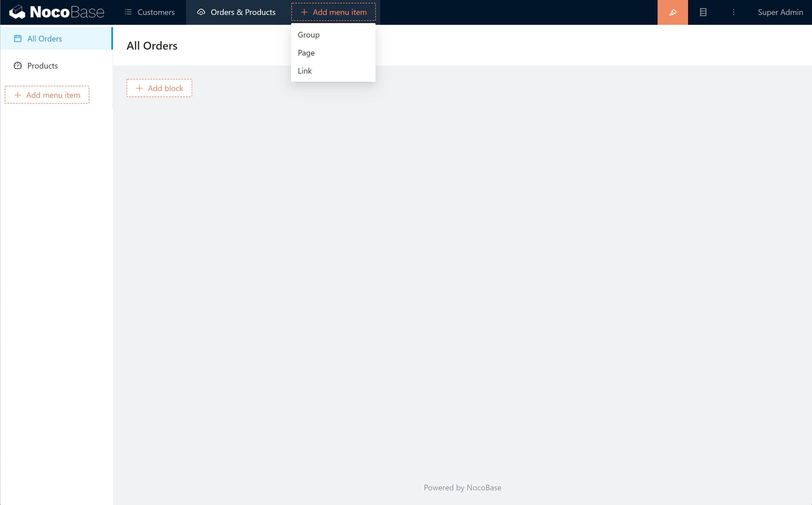Viewport: 812px width, 505px height.
Task: Toggle UI editor highlighter icon
Action: click(x=673, y=12)
